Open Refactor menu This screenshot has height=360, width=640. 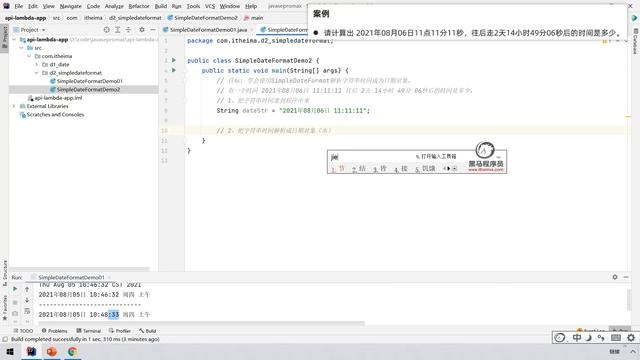139,6
